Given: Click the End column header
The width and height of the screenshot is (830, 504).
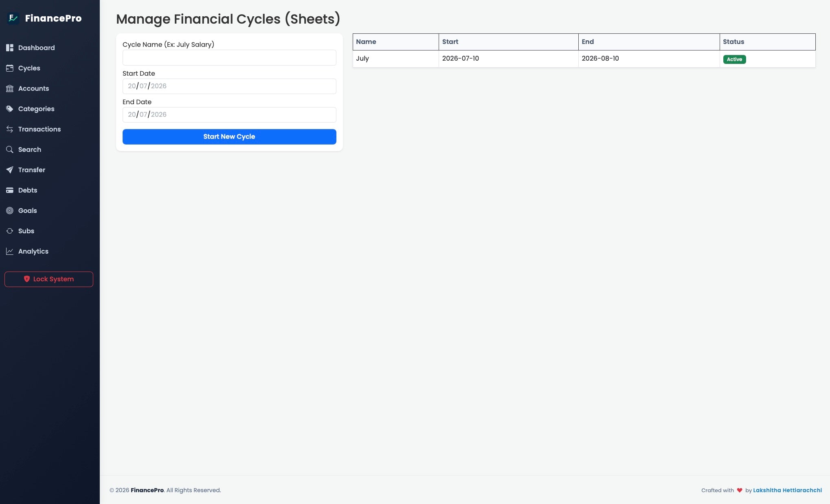Looking at the screenshot, I should 649,42.
